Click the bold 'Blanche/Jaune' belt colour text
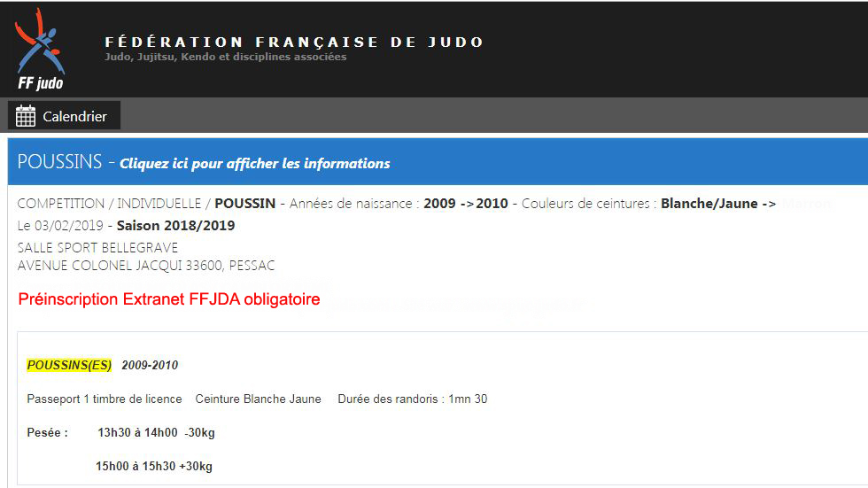 click(709, 204)
